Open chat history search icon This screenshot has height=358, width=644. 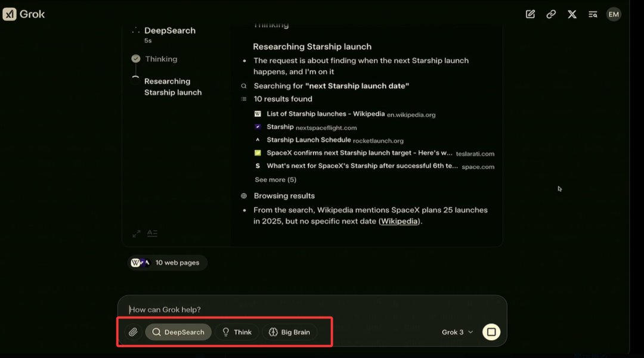click(593, 14)
